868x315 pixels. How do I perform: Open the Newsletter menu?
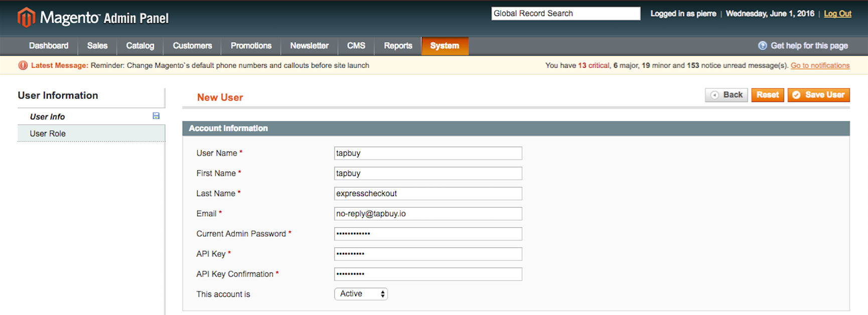pyautogui.click(x=309, y=46)
